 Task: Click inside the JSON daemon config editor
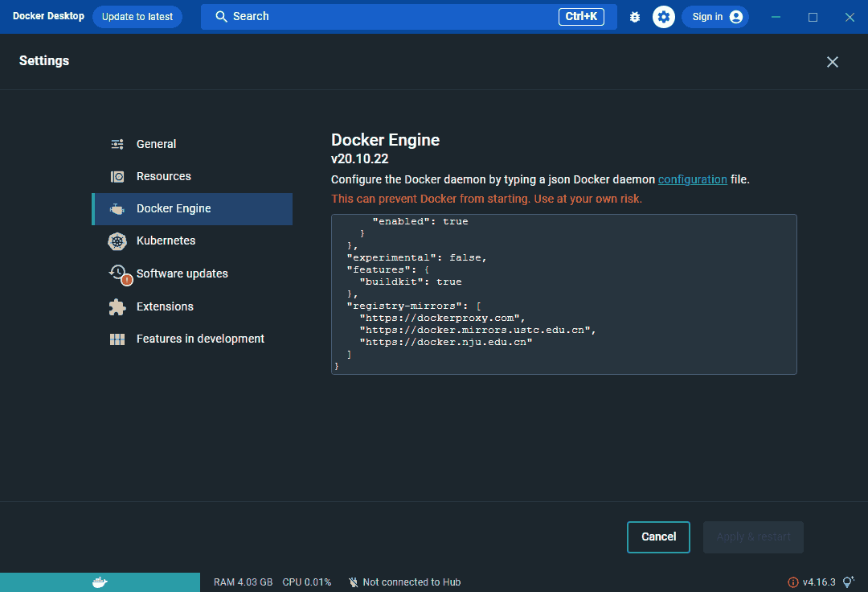click(563, 294)
